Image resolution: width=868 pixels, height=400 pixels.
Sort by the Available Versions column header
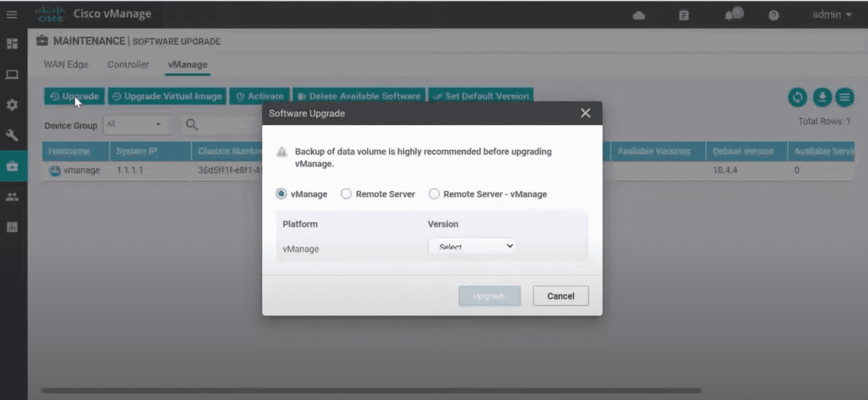[x=658, y=151]
